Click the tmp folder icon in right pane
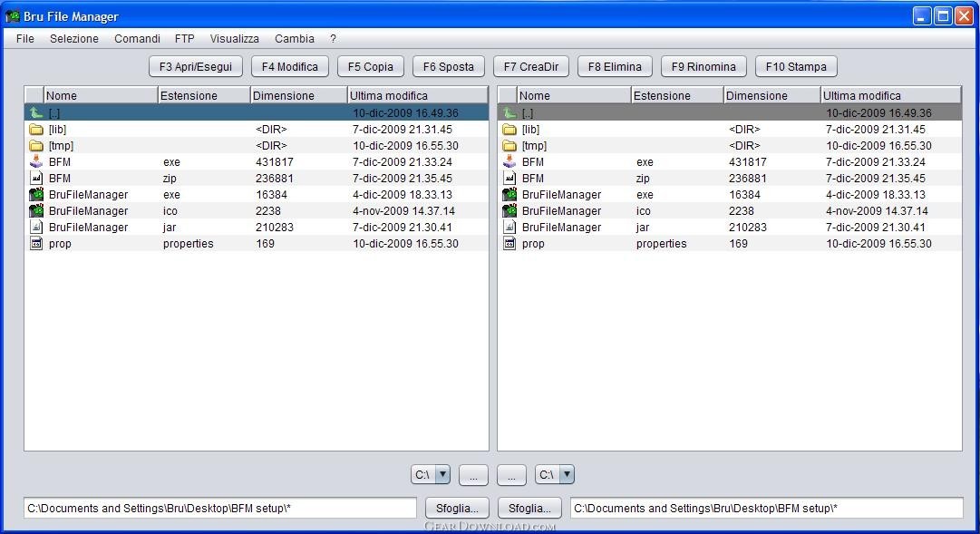 coord(509,146)
